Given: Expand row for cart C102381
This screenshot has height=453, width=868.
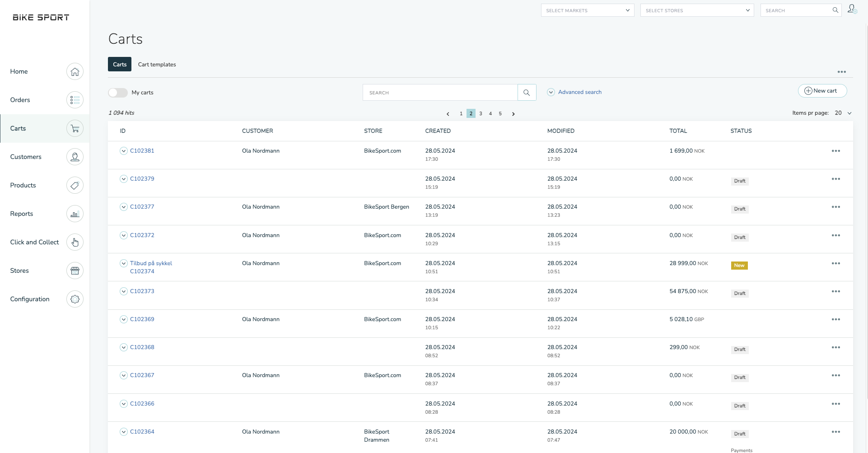Looking at the screenshot, I should click(x=123, y=151).
